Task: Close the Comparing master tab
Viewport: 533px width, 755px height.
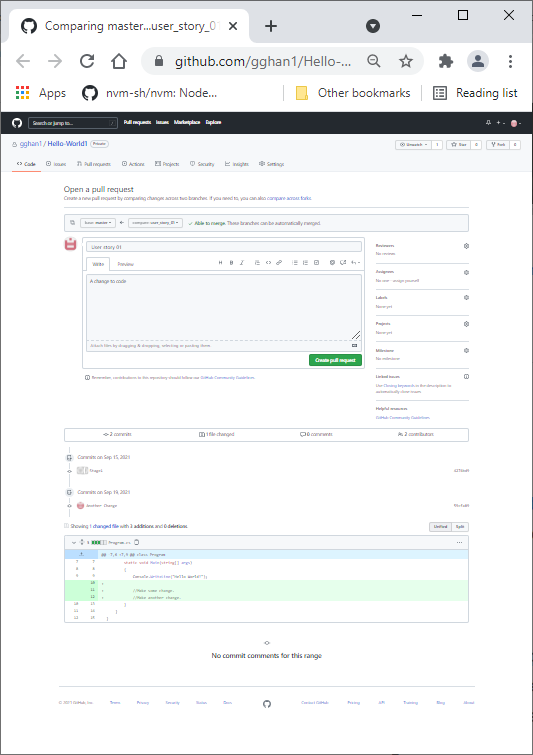Action: (233, 26)
